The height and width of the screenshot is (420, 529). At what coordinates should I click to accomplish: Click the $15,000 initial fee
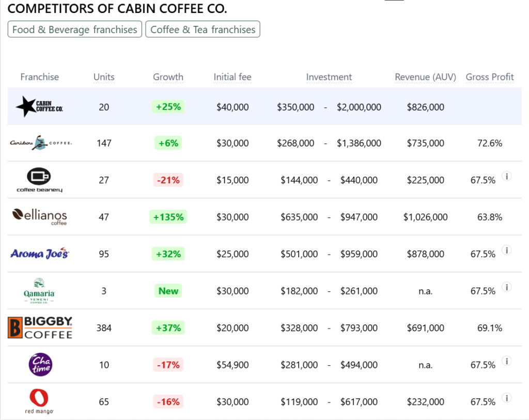232,180
